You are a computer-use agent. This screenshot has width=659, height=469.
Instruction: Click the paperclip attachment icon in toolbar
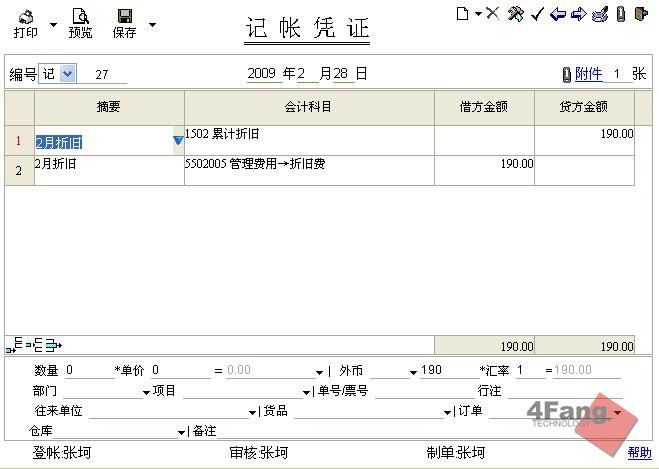click(x=621, y=14)
